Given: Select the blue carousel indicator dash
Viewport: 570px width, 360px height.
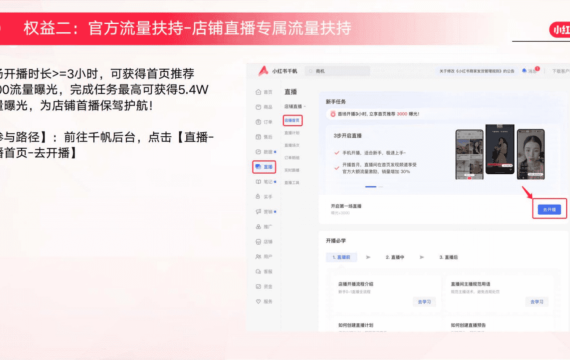Looking at the screenshot, I should tap(370, 187).
